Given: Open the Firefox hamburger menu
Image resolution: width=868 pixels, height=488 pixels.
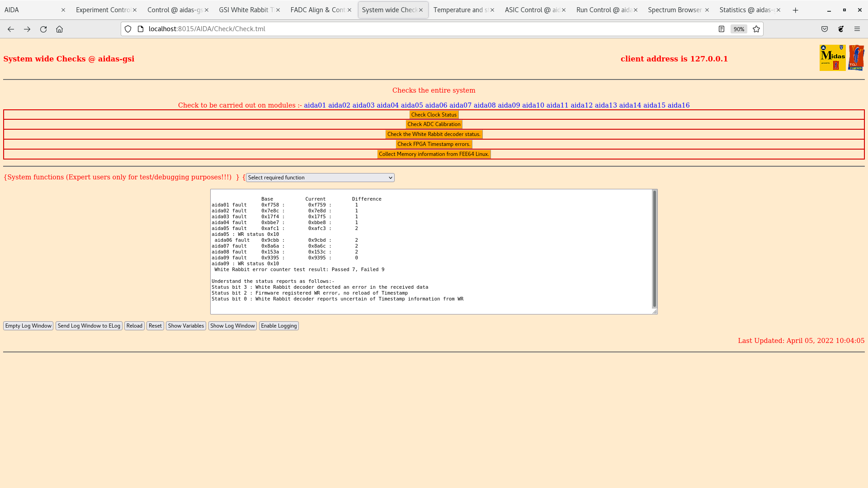Looking at the screenshot, I should pyautogui.click(x=857, y=29).
